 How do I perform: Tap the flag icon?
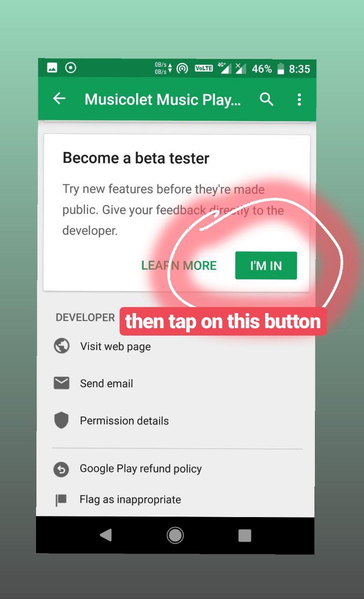[61, 500]
